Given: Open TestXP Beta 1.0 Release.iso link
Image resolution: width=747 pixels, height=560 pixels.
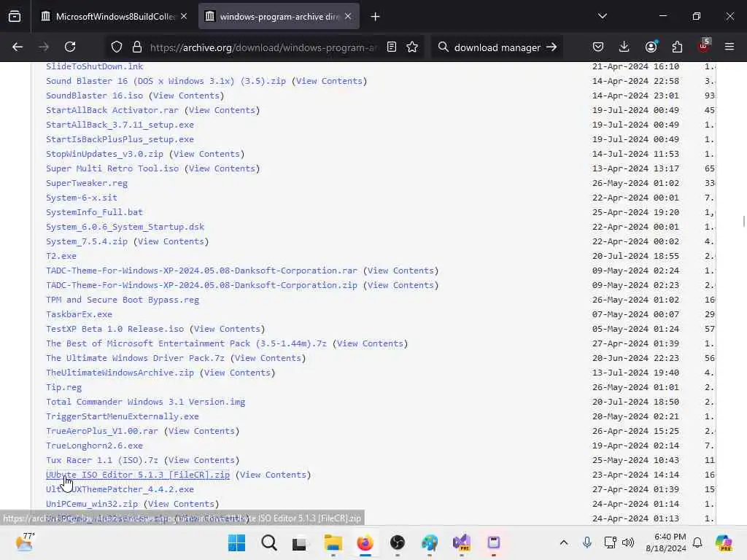Looking at the screenshot, I should pyautogui.click(x=115, y=329).
